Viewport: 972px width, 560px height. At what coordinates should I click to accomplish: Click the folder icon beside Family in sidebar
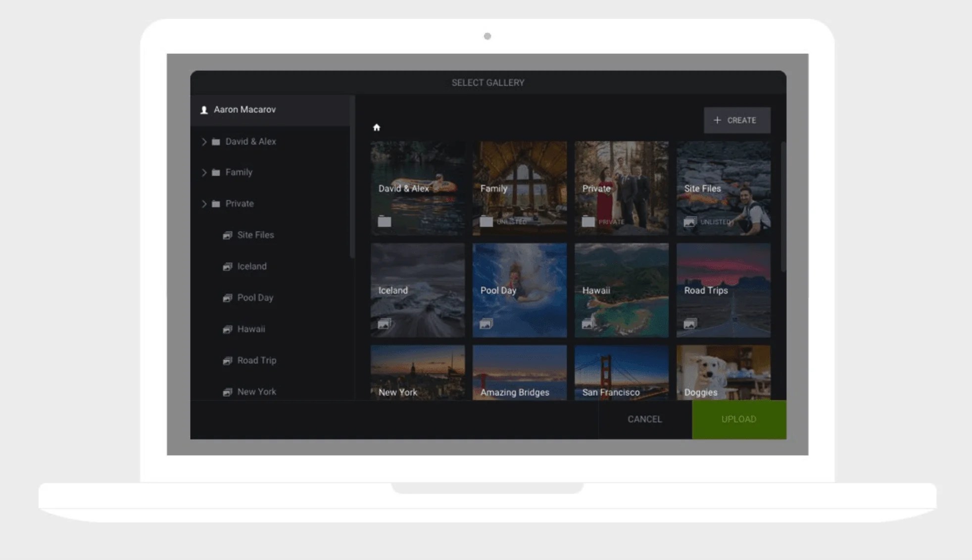point(216,173)
